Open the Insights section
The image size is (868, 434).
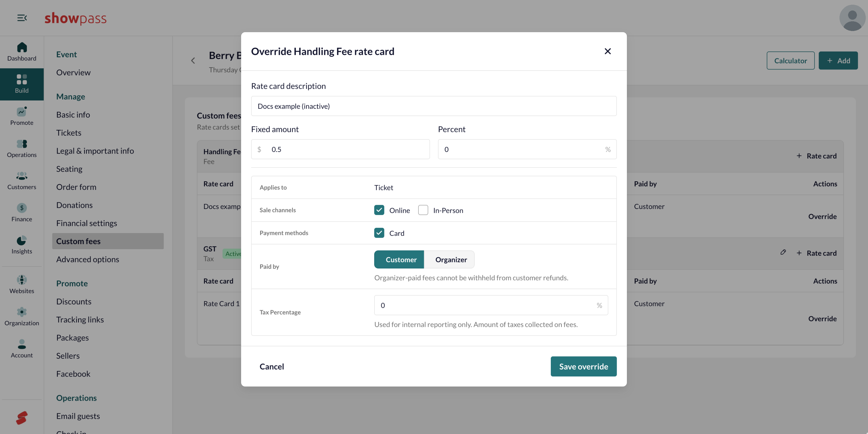coord(22,245)
